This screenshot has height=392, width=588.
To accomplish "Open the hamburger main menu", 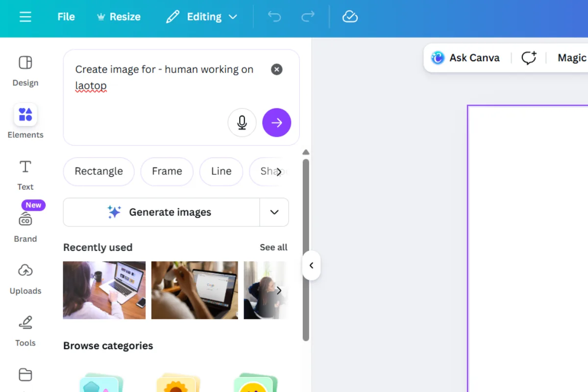I will [25, 16].
